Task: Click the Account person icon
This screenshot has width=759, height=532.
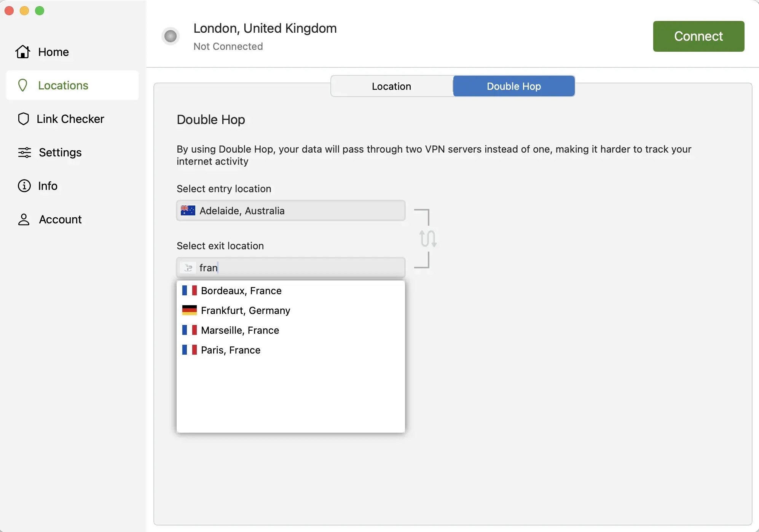Action: tap(24, 219)
